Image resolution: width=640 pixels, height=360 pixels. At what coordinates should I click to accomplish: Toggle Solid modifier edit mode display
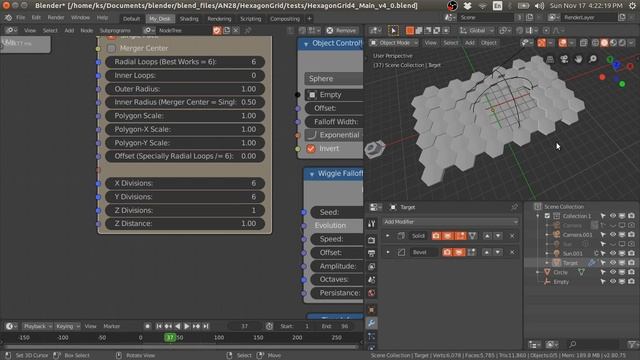[460, 236]
